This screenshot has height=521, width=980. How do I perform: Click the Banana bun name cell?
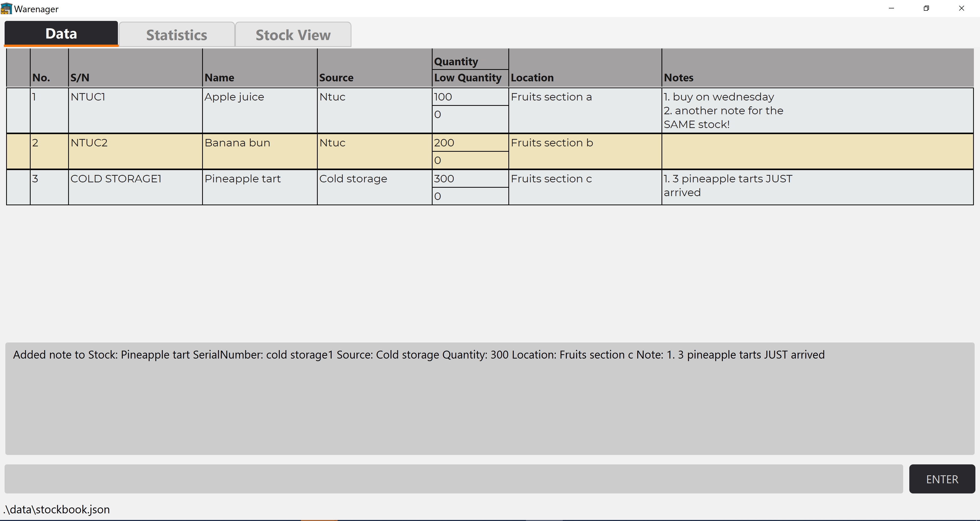click(x=260, y=151)
